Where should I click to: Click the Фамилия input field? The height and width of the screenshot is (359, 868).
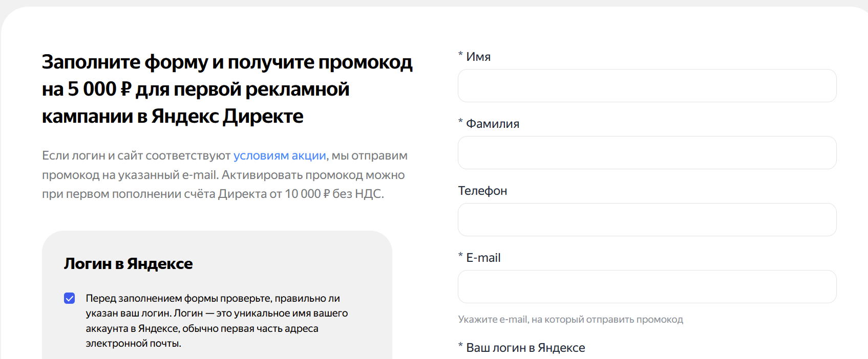[x=647, y=152]
